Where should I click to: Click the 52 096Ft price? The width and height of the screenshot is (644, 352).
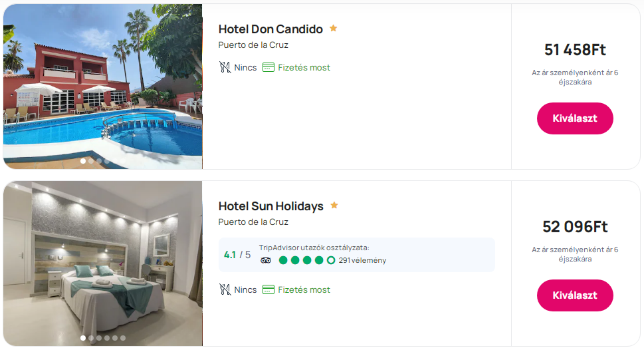(575, 227)
